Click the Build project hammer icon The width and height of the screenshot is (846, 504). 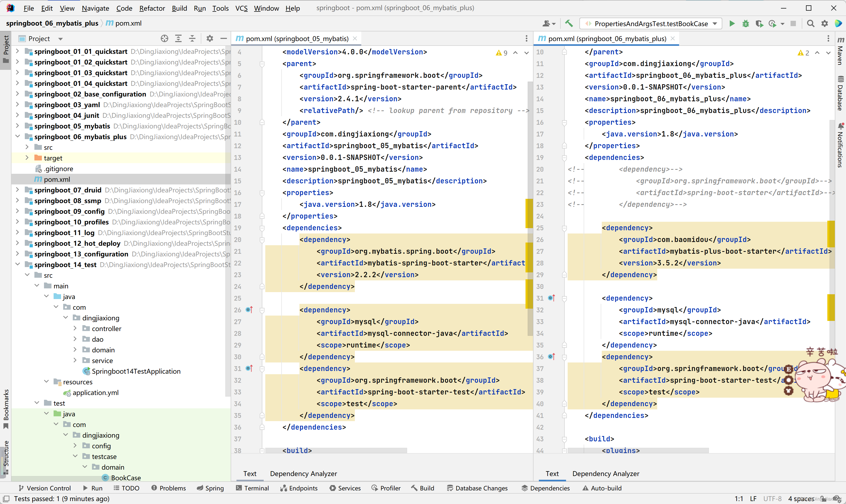tap(569, 23)
